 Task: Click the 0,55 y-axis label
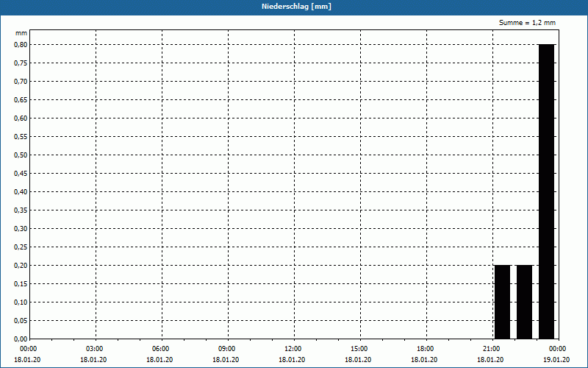point(21,137)
